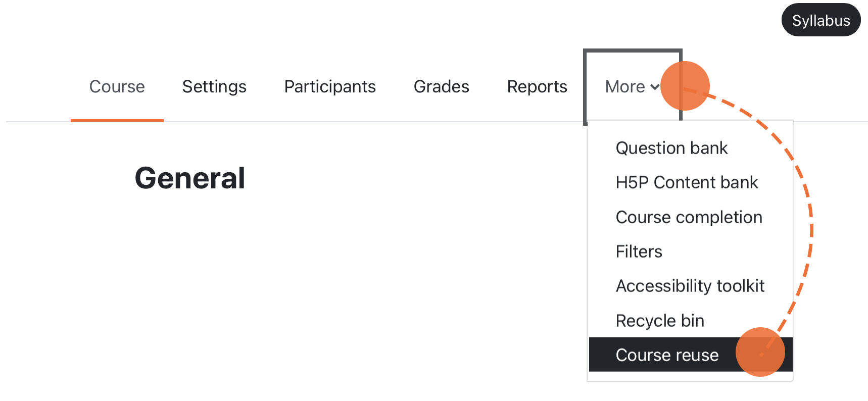
Task: Expand the More dropdown
Action: (625, 86)
